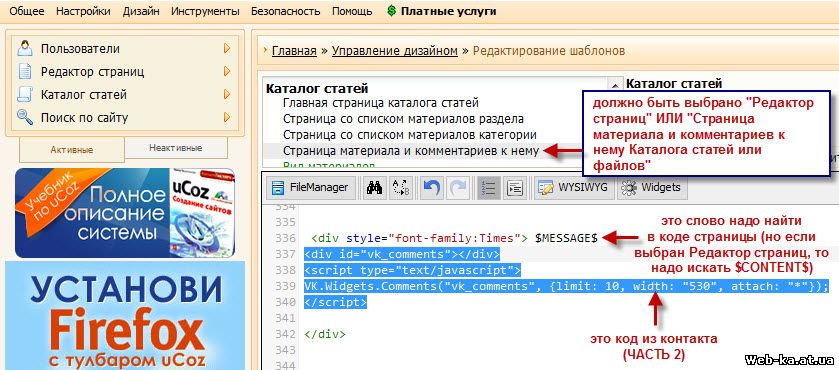Expand the Пользователи arrow

(x=227, y=48)
